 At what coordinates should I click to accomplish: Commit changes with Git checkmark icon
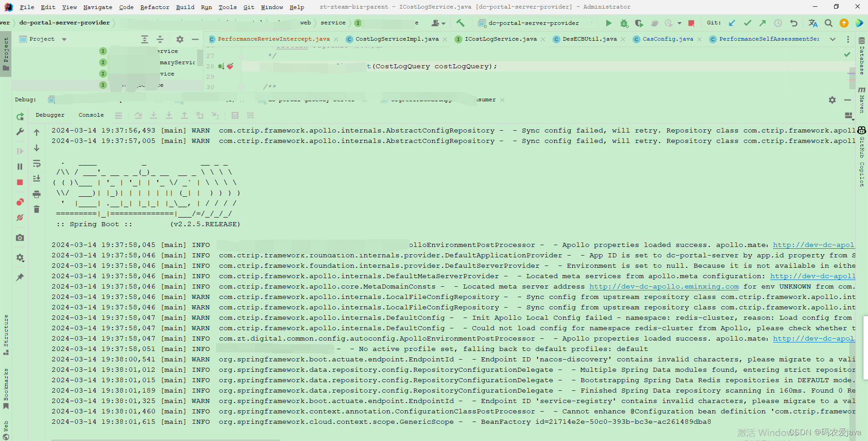tap(748, 23)
